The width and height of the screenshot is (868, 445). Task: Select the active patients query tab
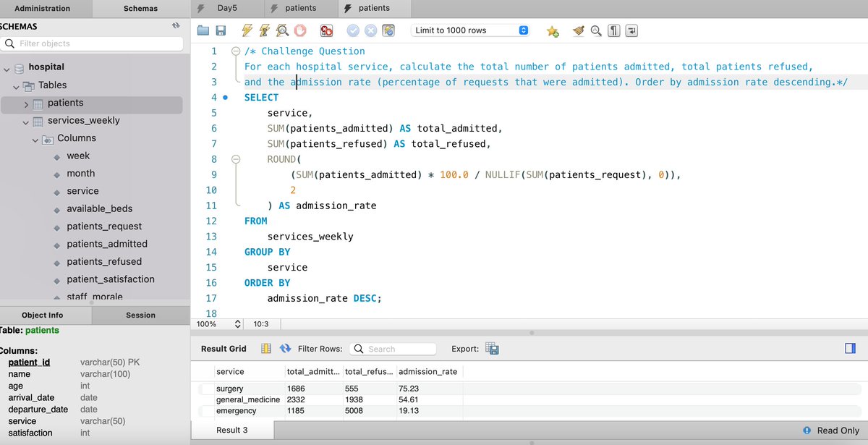[374, 8]
